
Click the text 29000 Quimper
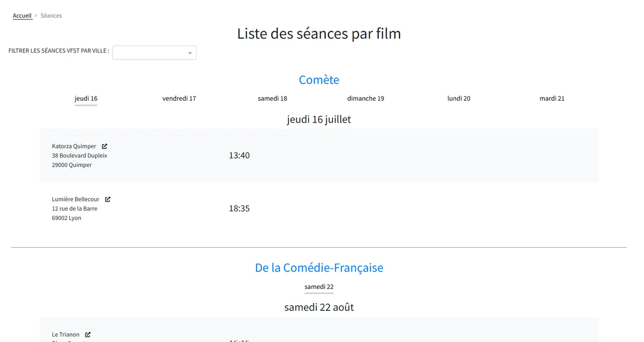(72, 165)
